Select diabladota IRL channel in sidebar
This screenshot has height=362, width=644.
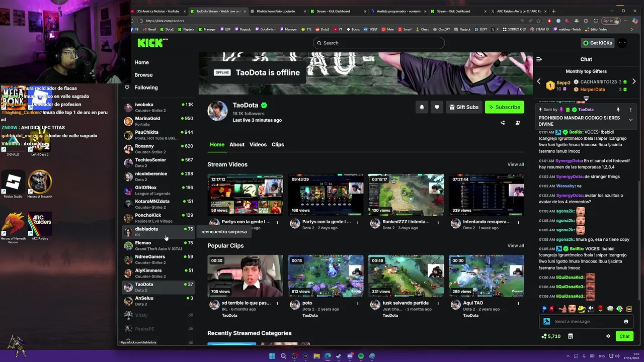[158, 231]
